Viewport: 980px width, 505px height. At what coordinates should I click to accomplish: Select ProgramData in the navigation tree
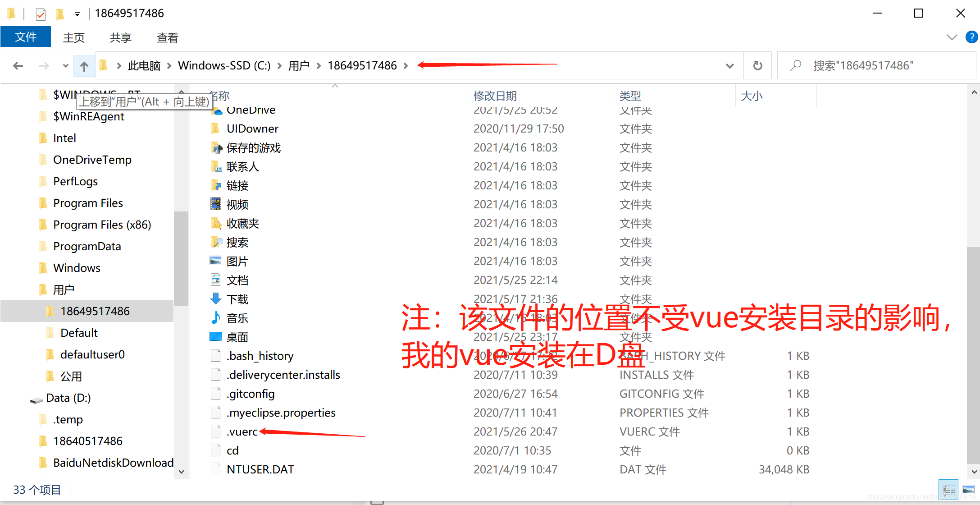tap(87, 246)
